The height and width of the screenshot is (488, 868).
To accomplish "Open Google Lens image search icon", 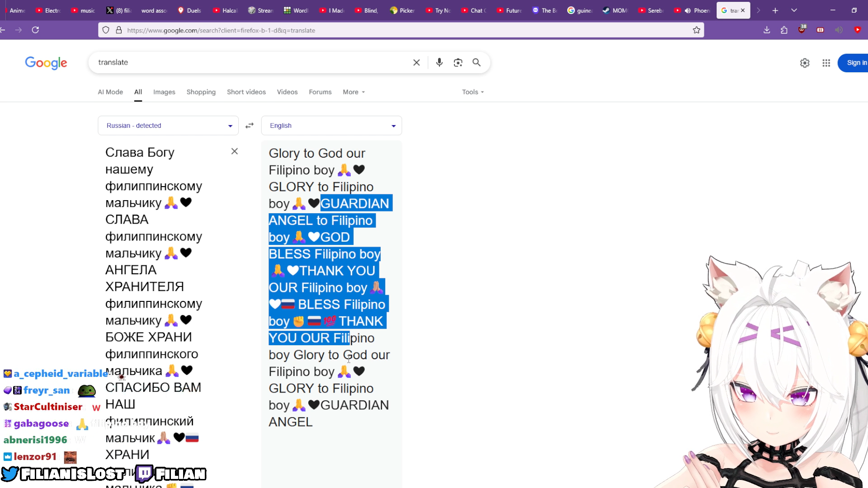I will click(458, 62).
